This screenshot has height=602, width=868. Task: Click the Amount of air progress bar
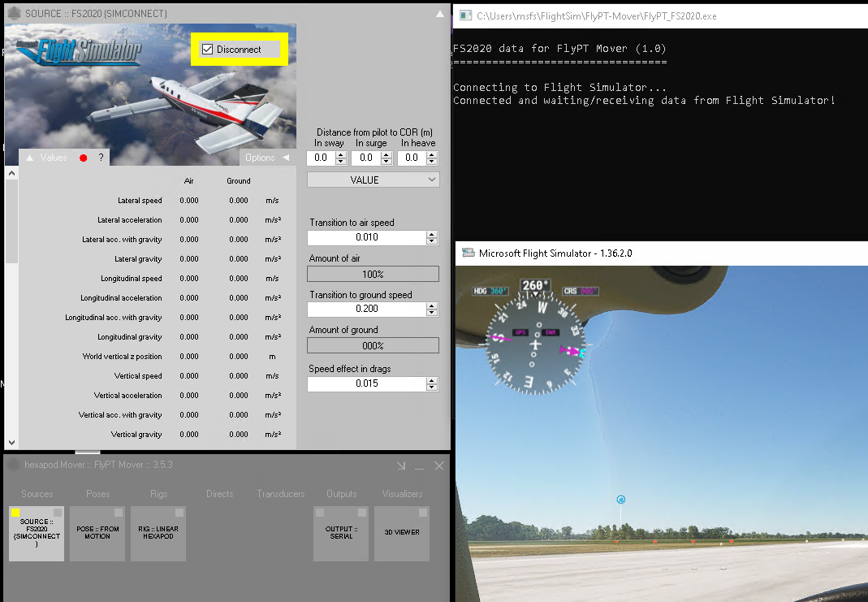[373, 274]
